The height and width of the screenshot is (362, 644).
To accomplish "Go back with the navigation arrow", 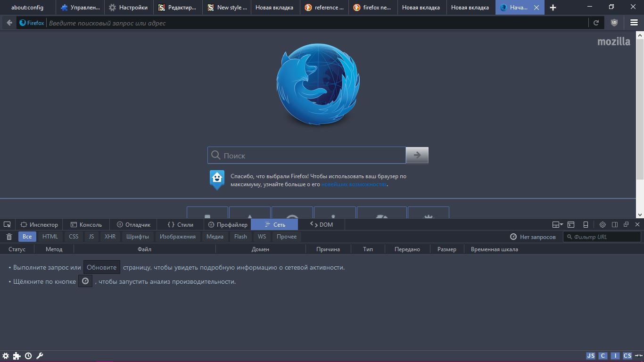I will 9,23.
